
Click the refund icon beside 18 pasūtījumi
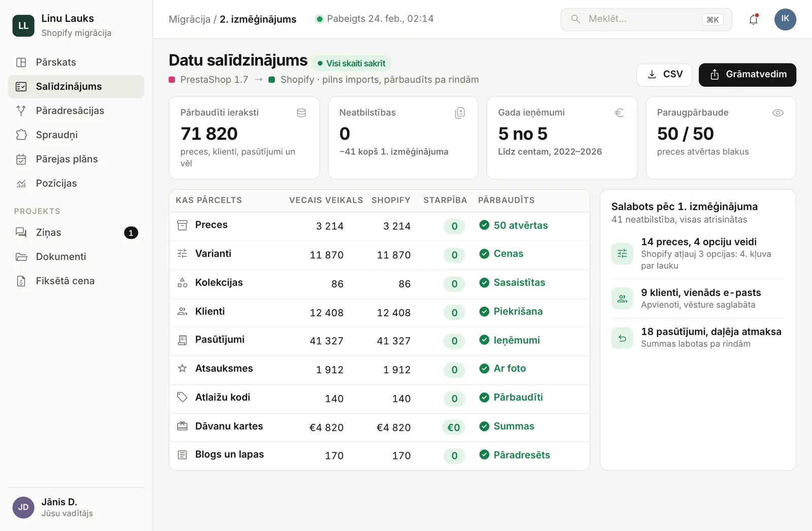click(622, 338)
